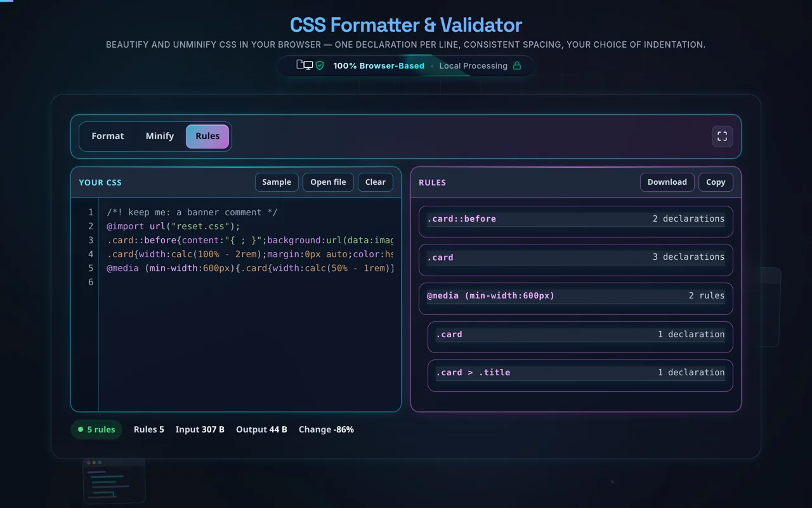Click the .card::before line 3 in editor

click(250, 240)
